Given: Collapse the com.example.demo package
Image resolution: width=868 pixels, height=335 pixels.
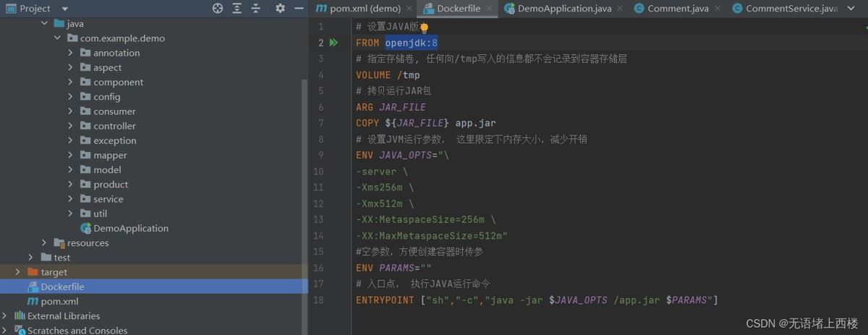Looking at the screenshot, I should [58, 38].
